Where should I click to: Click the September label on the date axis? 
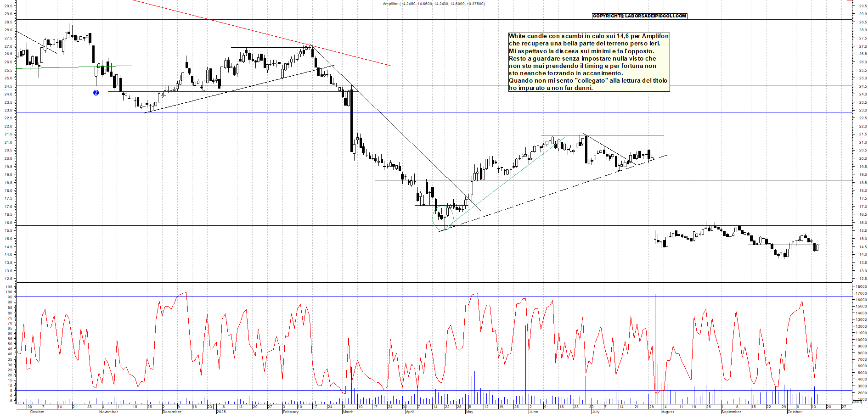coord(731,412)
